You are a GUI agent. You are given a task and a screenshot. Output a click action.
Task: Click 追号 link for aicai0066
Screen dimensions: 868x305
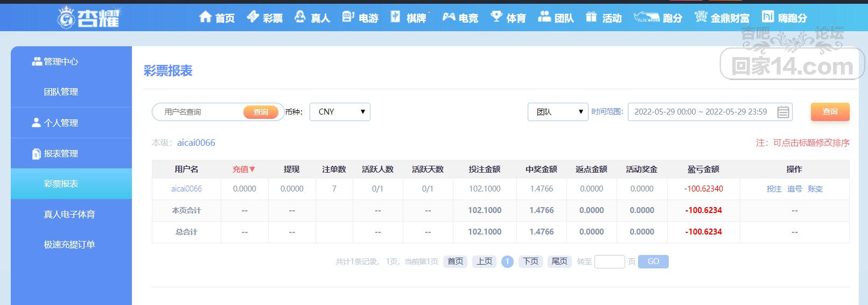tap(794, 189)
